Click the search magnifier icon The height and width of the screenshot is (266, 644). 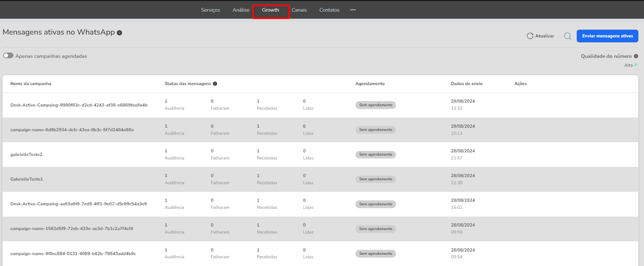568,36
